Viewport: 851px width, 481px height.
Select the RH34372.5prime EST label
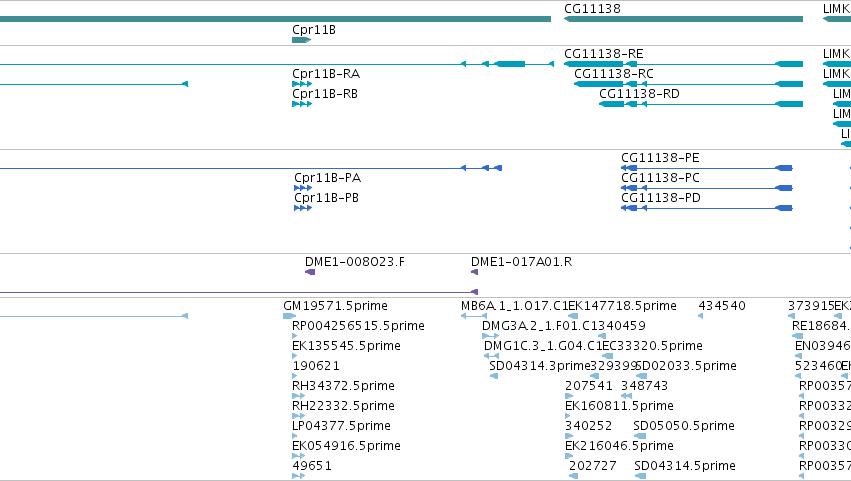343,386
